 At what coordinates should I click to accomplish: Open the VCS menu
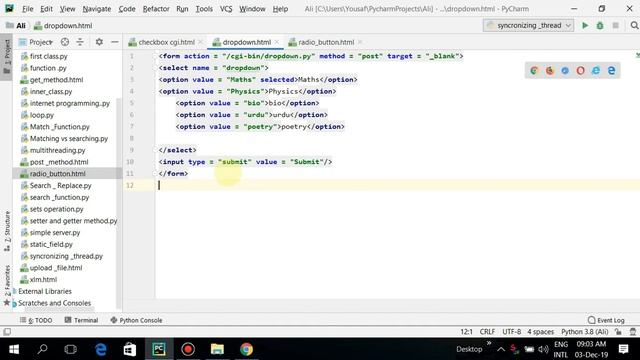click(226, 9)
